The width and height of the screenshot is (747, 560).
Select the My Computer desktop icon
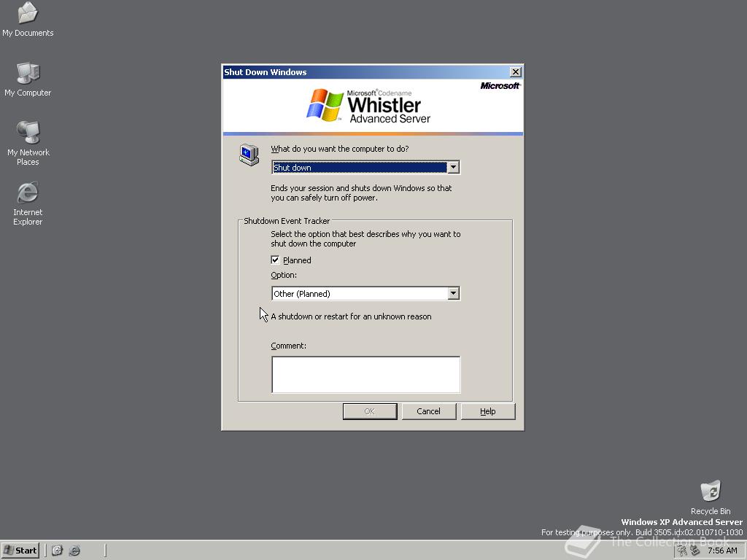(28, 79)
